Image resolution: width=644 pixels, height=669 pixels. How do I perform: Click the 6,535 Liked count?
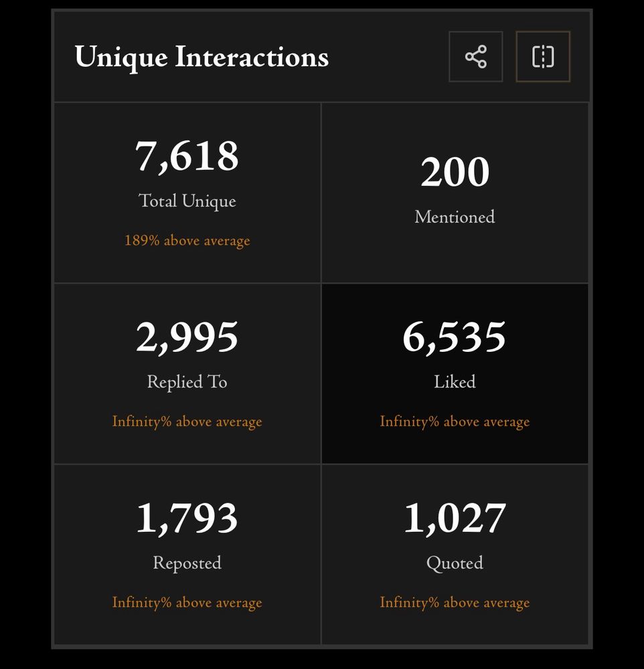(455, 337)
